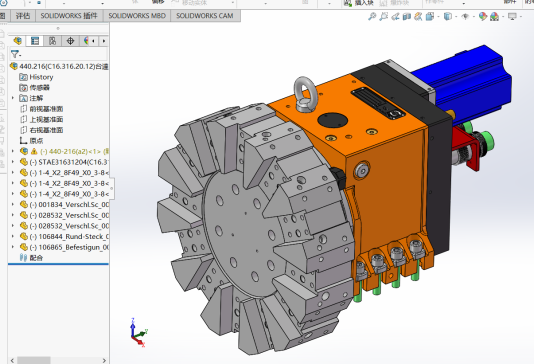Click the Previous View icon
The width and height of the screenshot is (534, 364).
coord(395,16)
